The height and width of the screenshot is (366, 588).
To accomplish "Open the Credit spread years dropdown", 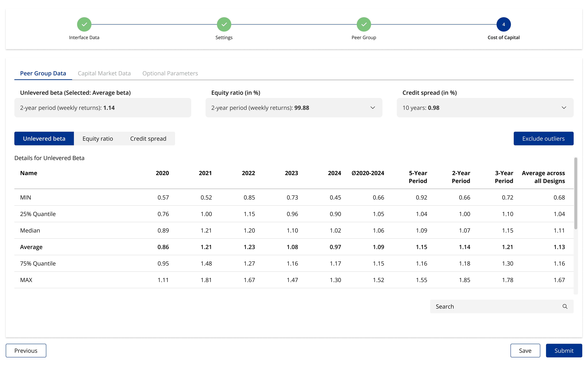I will click(x=485, y=108).
